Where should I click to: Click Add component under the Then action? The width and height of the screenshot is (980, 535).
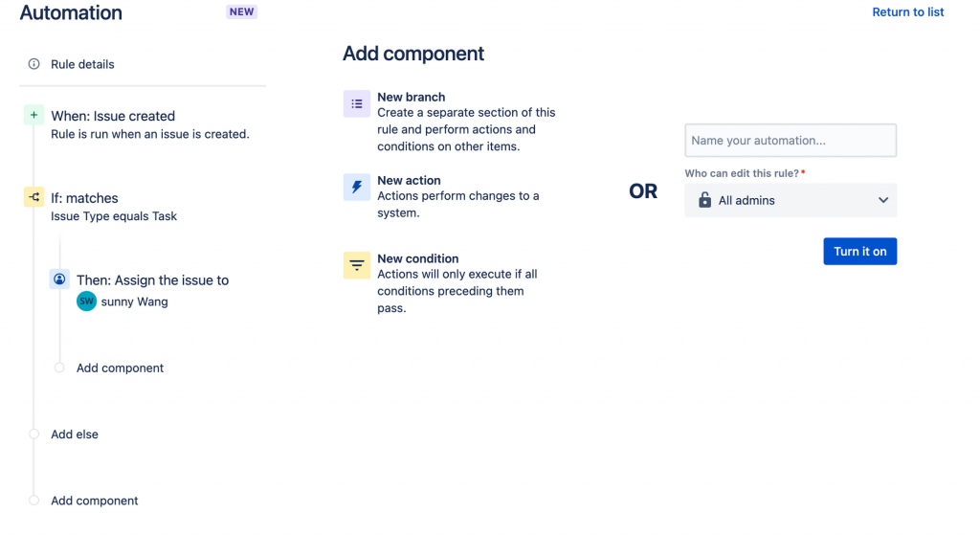click(x=120, y=368)
